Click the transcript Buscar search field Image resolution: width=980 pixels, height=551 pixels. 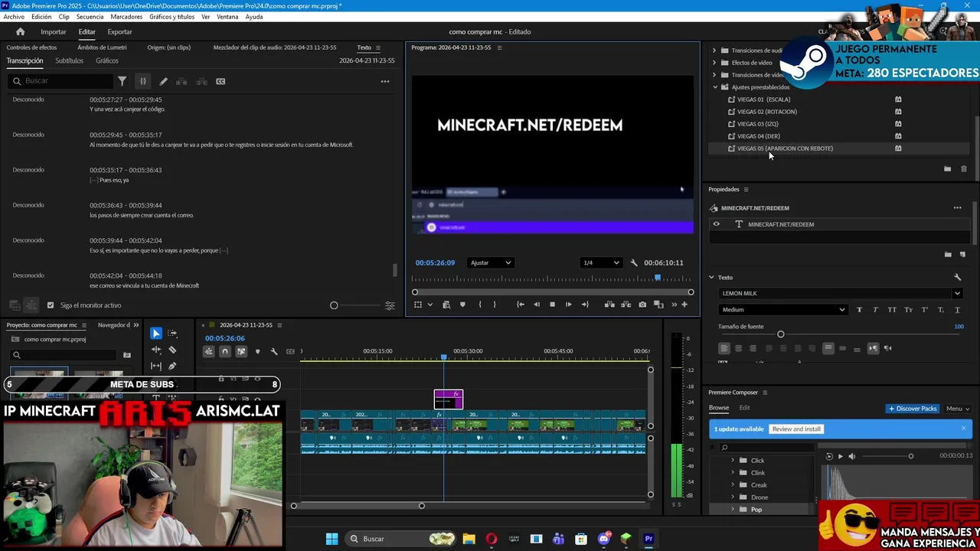pyautogui.click(x=61, y=81)
